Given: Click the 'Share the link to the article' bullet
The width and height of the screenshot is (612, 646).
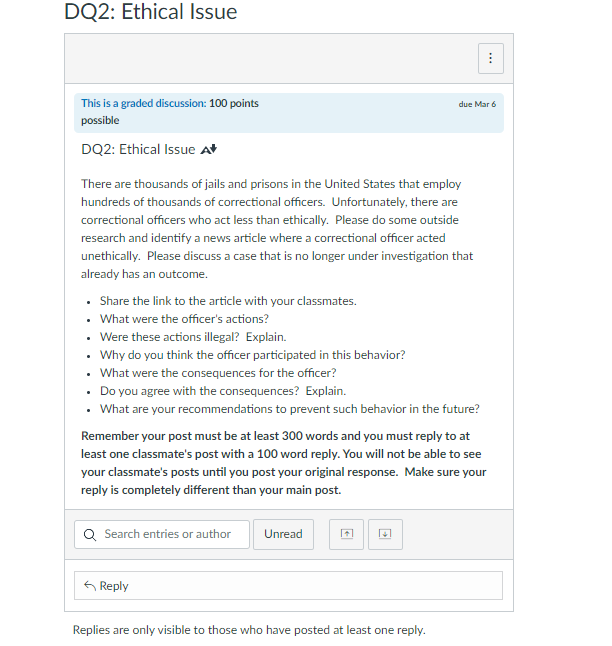Looking at the screenshot, I should coord(228,301).
